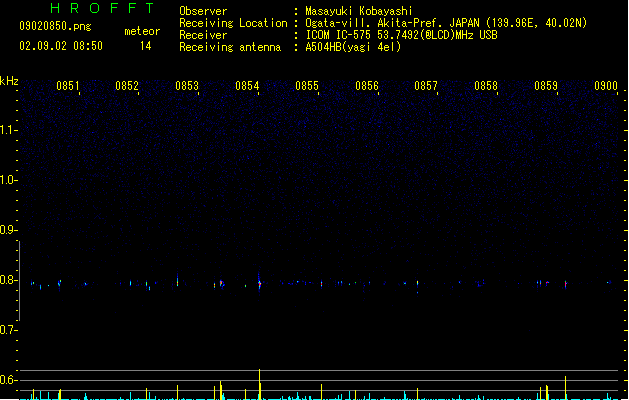Click the strong meteor echo at 0854
This screenshot has height=400, width=629.
(260, 283)
